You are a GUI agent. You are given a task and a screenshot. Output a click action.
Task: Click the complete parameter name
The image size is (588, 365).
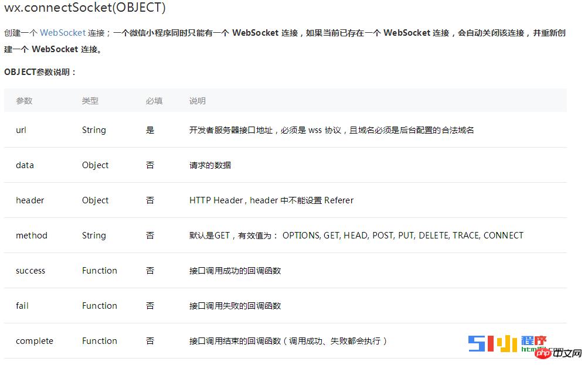click(34, 340)
